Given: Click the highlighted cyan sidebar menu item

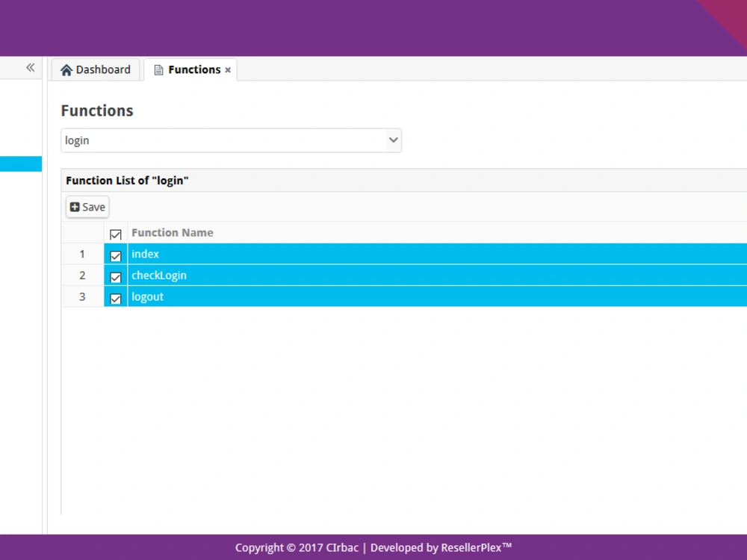Looking at the screenshot, I should pyautogui.click(x=21, y=163).
